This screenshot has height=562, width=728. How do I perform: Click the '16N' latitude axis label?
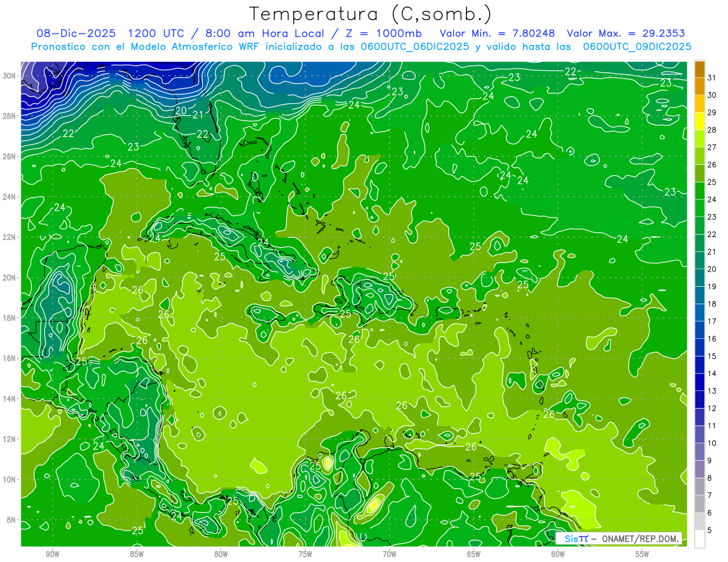pyautogui.click(x=9, y=358)
